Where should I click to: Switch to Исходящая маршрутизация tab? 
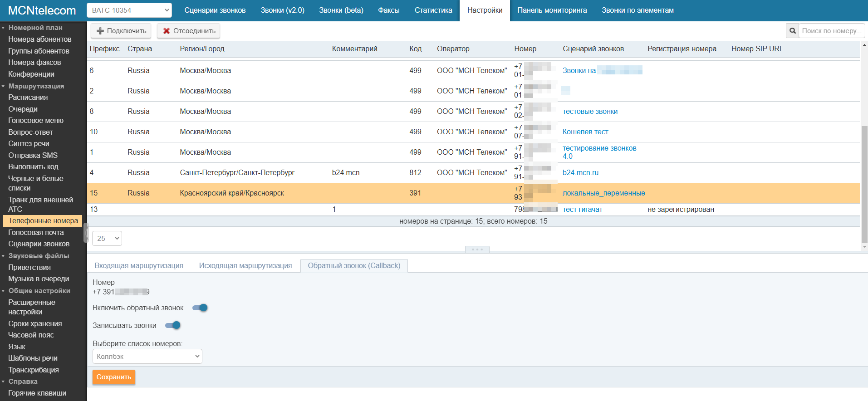(245, 266)
